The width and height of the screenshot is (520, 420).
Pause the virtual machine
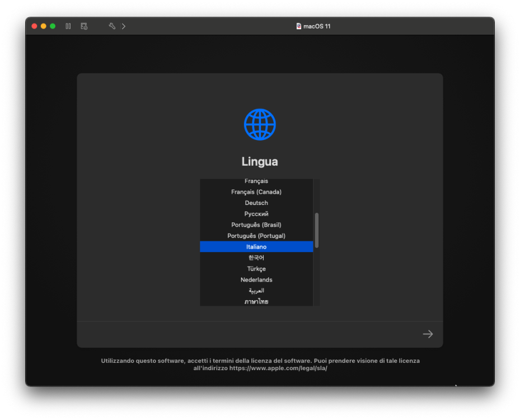68,26
